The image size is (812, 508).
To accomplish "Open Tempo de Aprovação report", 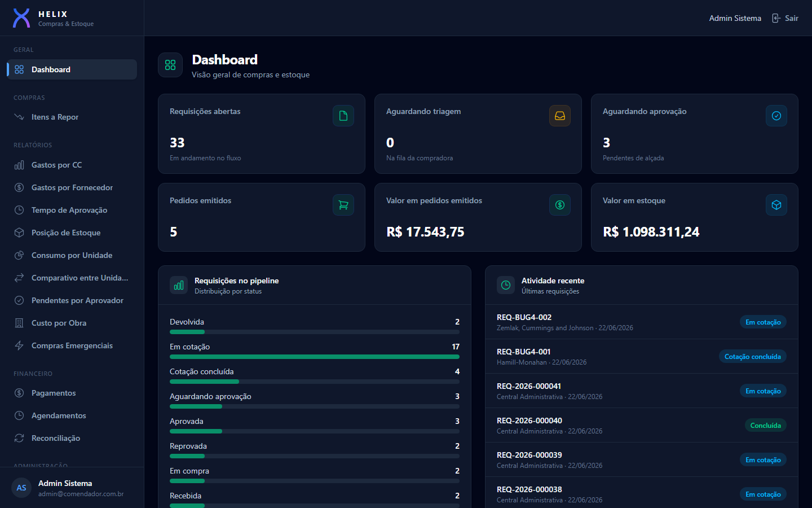I will 72,210.
